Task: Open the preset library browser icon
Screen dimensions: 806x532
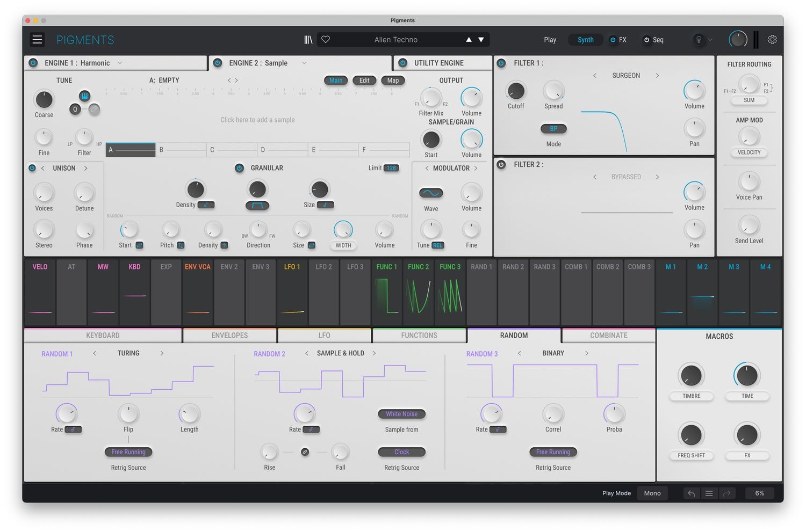Action: (x=308, y=40)
